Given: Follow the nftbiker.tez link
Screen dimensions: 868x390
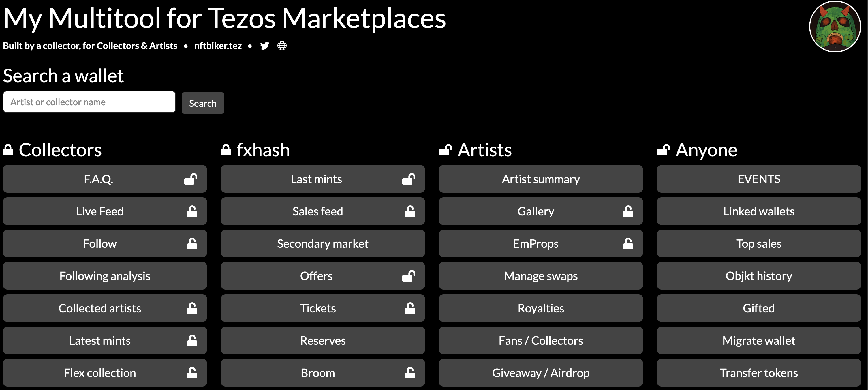Looking at the screenshot, I should (218, 46).
